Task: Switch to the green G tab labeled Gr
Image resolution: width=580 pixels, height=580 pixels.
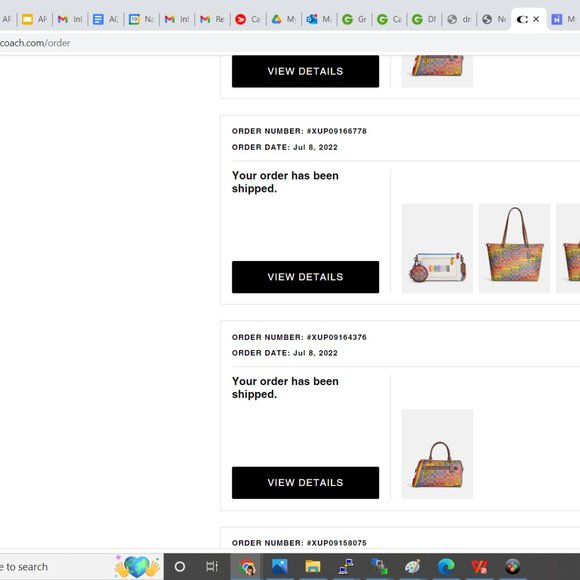Action: [x=354, y=19]
